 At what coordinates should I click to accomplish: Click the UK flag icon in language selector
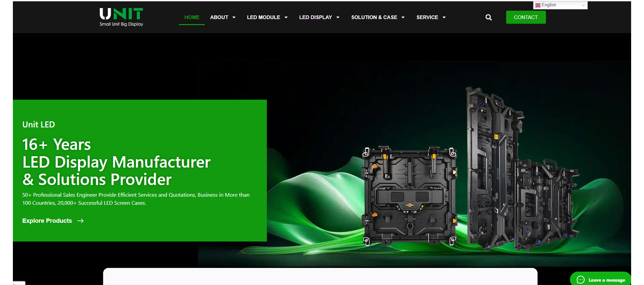(x=538, y=5)
